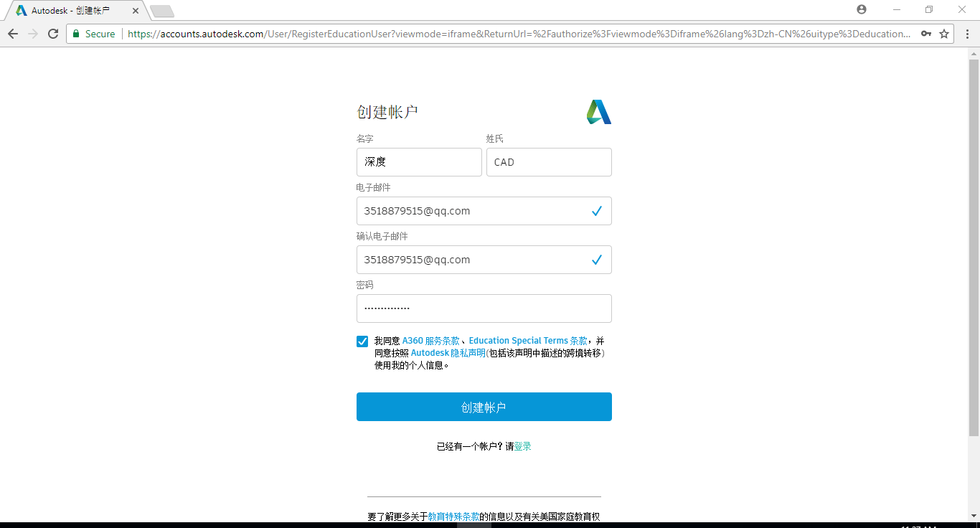Open the A360 服务条款 link

[x=430, y=341]
